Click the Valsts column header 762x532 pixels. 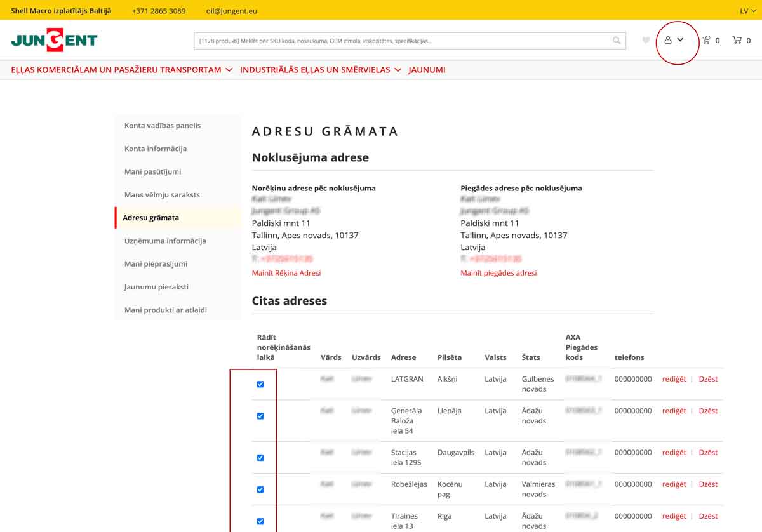(x=495, y=357)
